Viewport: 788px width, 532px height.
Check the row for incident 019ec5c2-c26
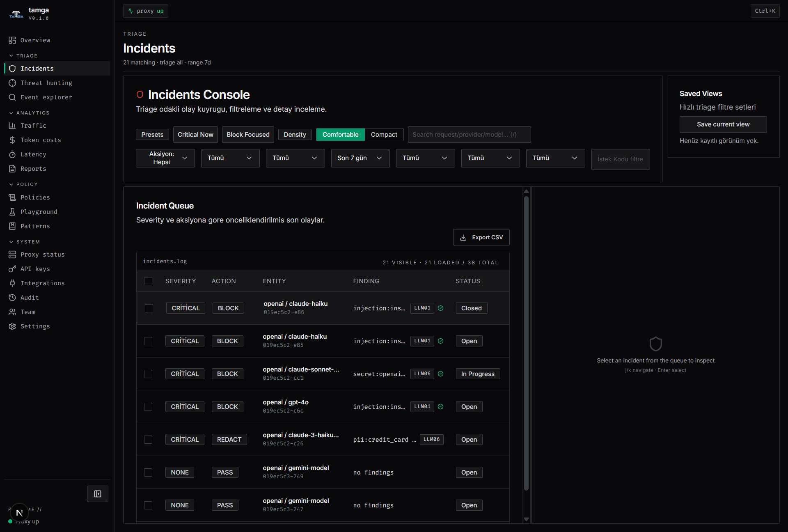click(x=148, y=440)
